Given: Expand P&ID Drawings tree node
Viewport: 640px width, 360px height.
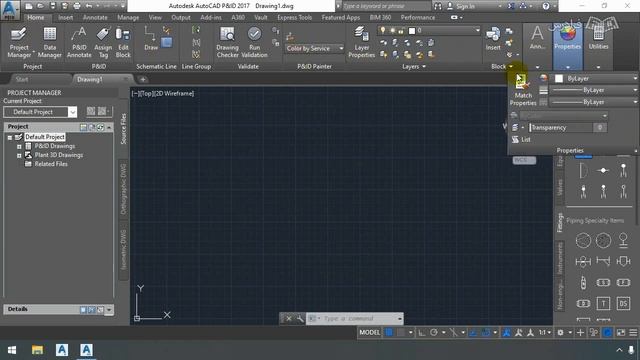Looking at the screenshot, I should (19, 147).
